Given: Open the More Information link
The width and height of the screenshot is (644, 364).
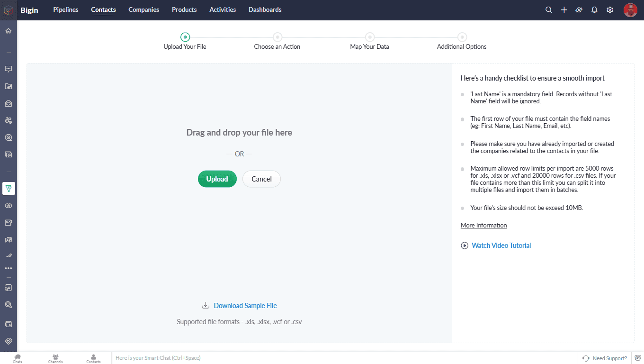Looking at the screenshot, I should pos(484,225).
